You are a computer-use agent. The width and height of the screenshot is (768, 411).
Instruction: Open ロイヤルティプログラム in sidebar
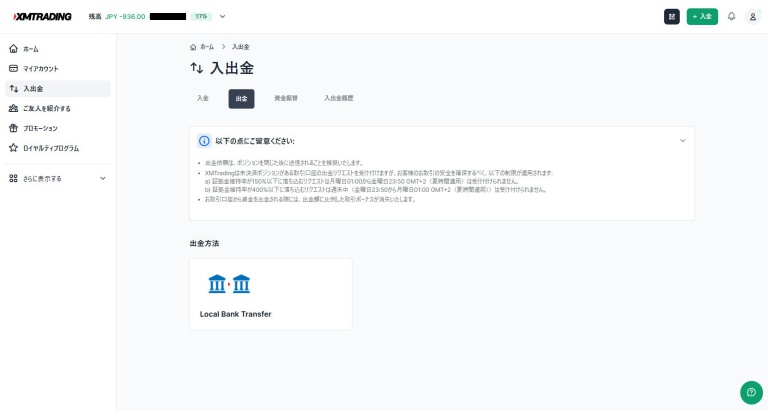[x=50, y=148]
